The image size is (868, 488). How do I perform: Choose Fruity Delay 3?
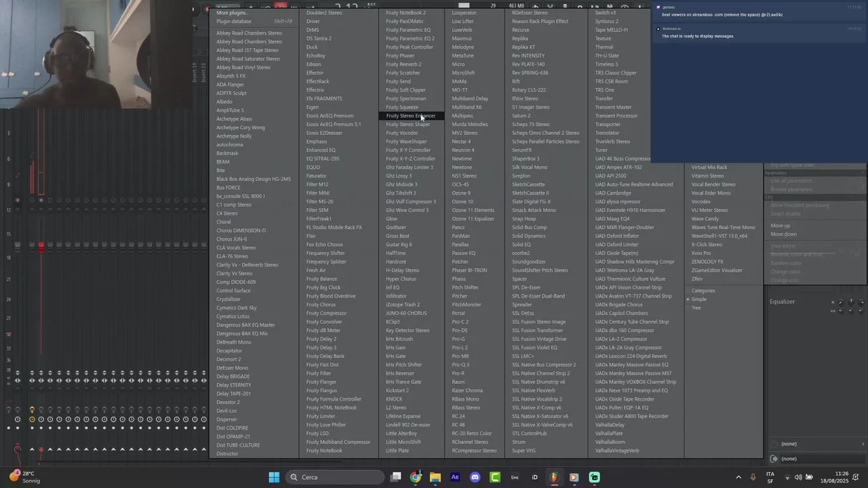tap(321, 348)
